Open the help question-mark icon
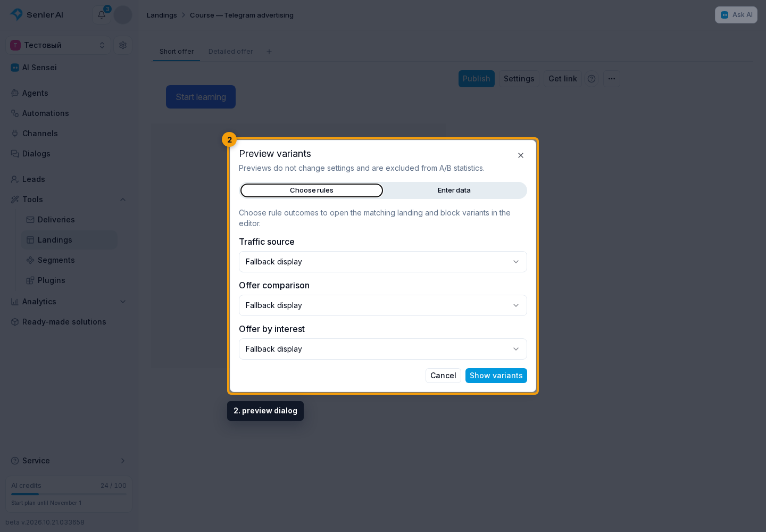766x532 pixels. tap(592, 79)
